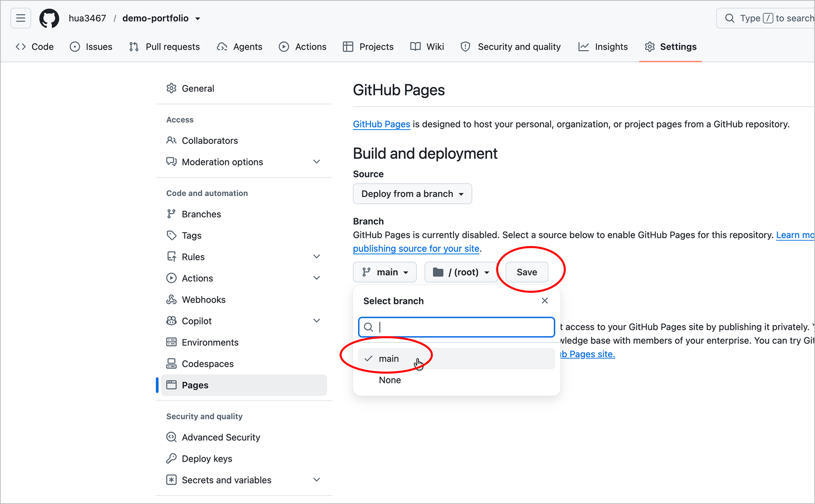Viewport: 815px width, 504px height.
Task: Open Codespaces settings
Action: point(244,364)
